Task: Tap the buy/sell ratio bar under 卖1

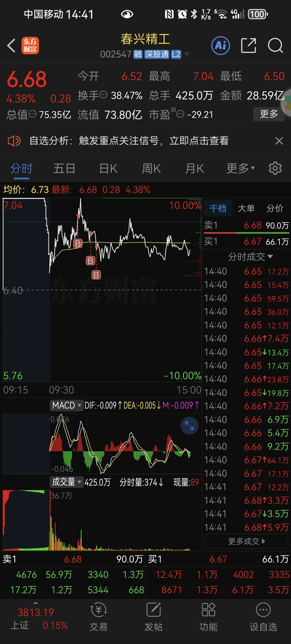Action: click(x=246, y=233)
